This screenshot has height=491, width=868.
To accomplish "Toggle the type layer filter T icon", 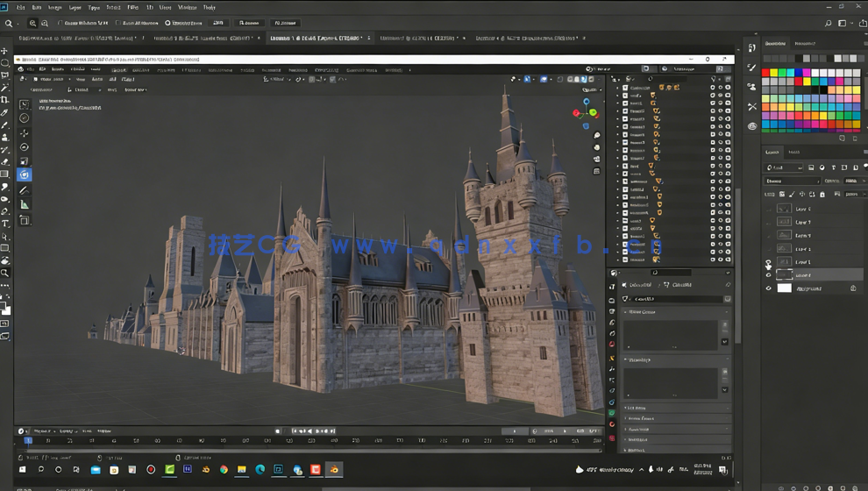I will point(833,167).
